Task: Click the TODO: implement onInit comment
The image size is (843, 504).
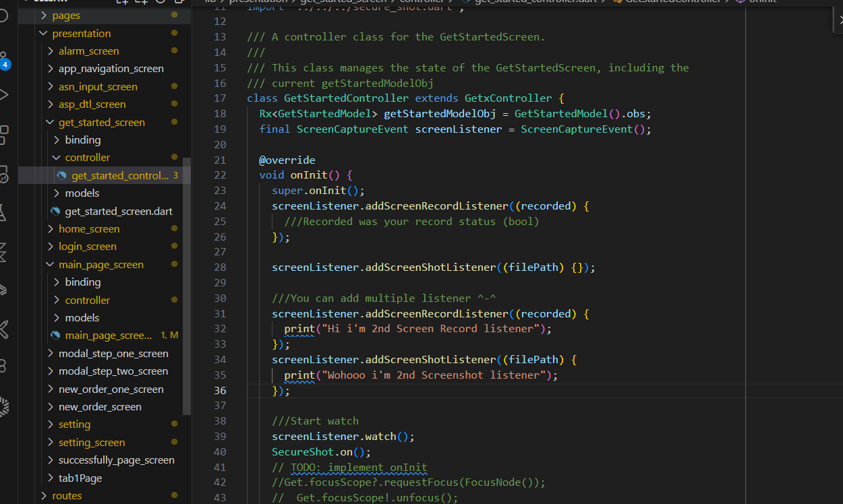Action: pyautogui.click(x=359, y=467)
